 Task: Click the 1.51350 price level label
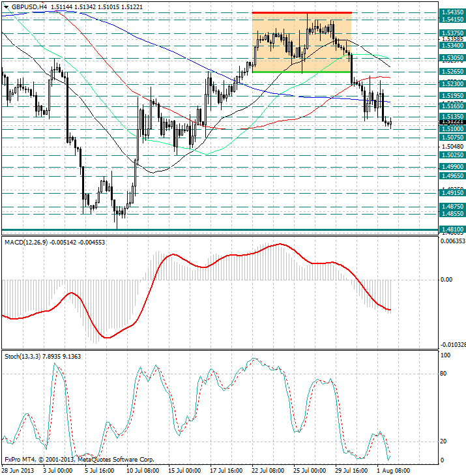(x=452, y=117)
